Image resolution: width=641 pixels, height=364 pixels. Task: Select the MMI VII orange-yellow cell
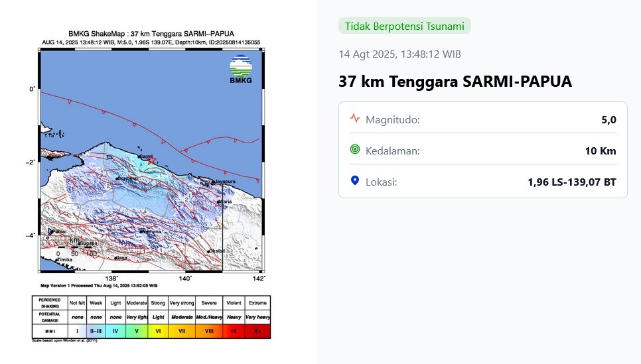pyautogui.click(x=182, y=331)
